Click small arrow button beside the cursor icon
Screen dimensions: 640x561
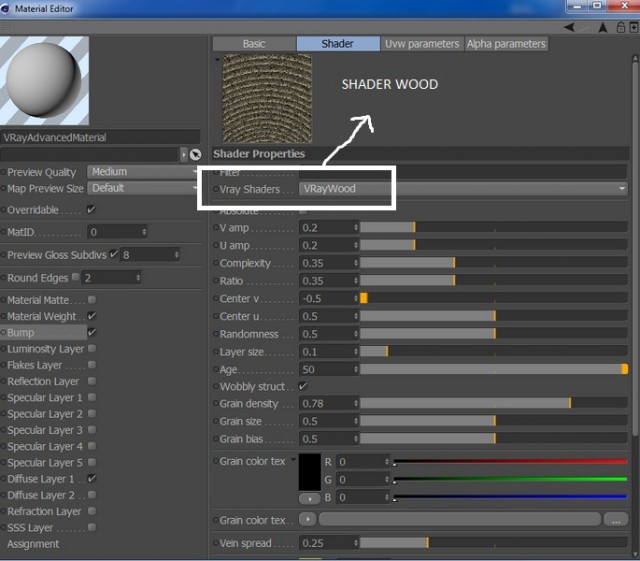click(x=184, y=154)
